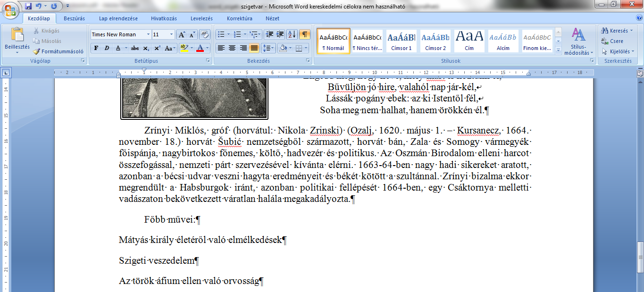Click the Keresés find button
This screenshot has width=644, height=292.
(617, 31)
